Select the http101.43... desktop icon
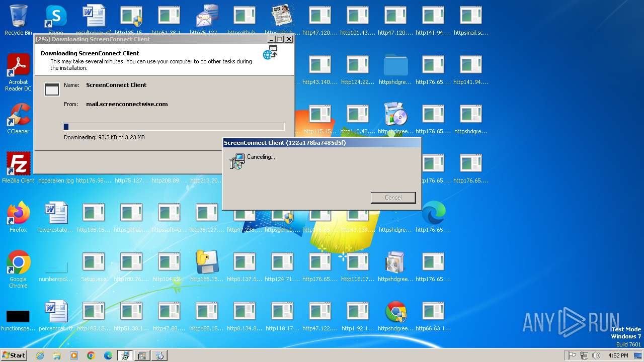The width and height of the screenshot is (644, 362). (358, 20)
